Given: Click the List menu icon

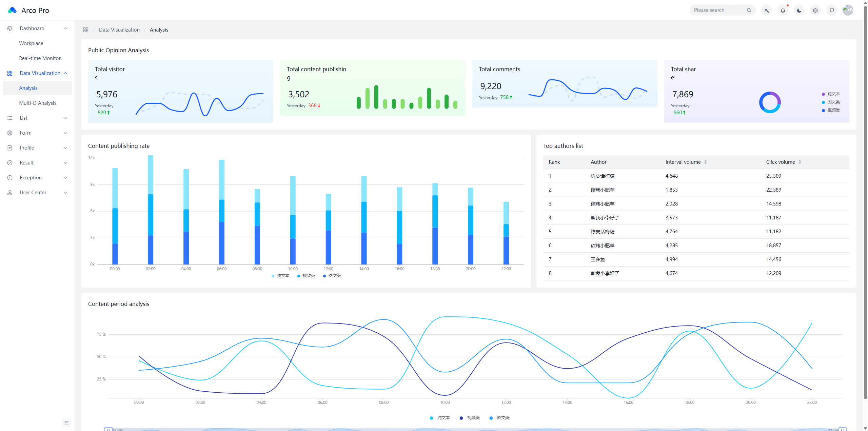Looking at the screenshot, I should click(x=10, y=118).
